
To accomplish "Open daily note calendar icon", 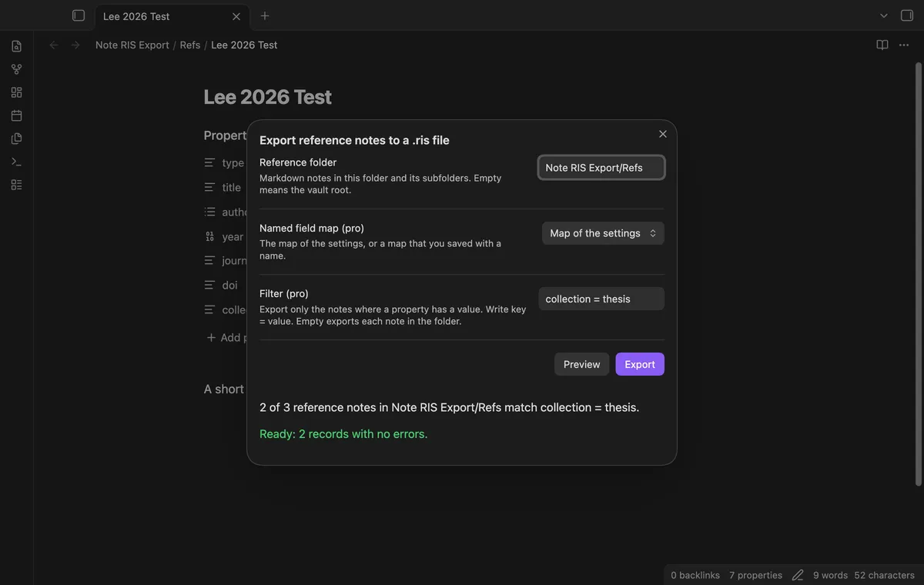I will [x=16, y=115].
